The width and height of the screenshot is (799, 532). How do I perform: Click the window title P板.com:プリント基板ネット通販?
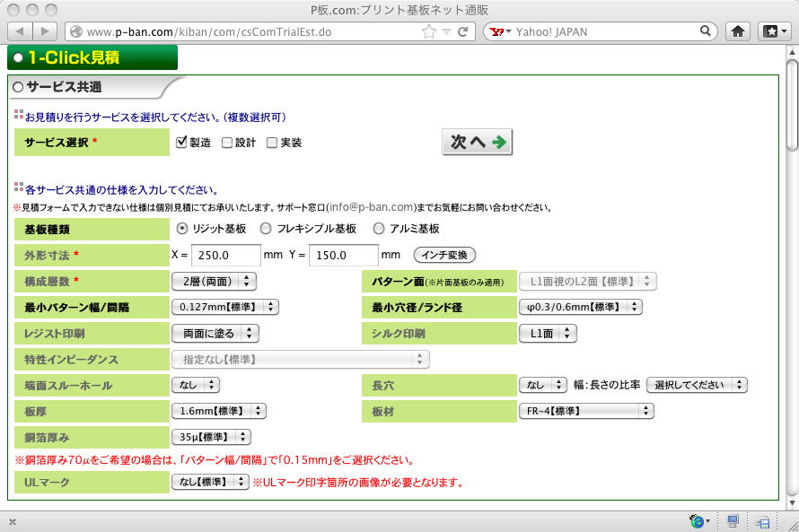399,10
